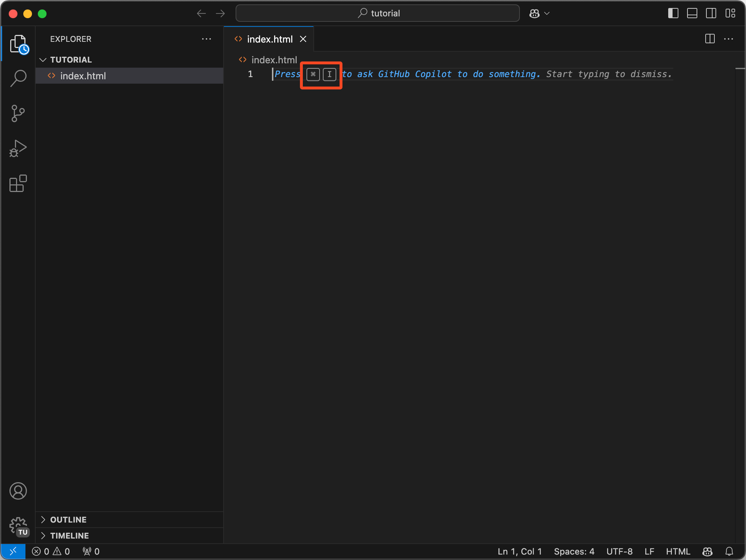
Task: Open the Search view in activity bar
Action: (x=18, y=78)
